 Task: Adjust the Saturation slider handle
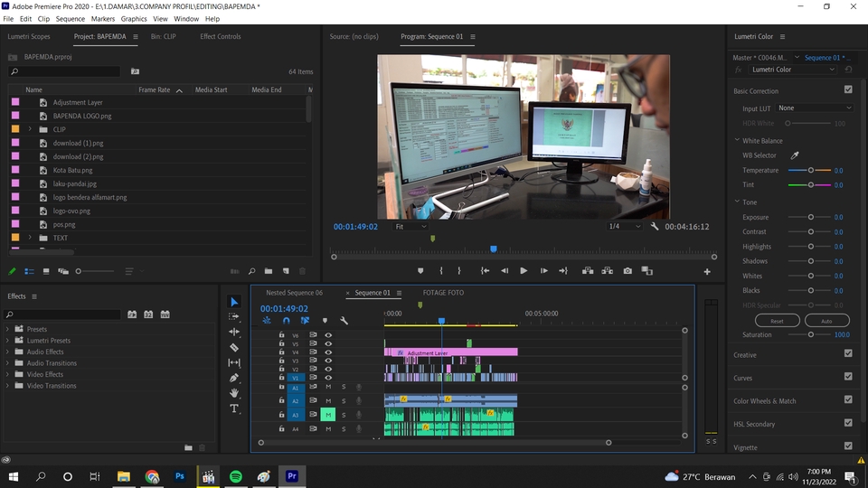click(x=810, y=334)
